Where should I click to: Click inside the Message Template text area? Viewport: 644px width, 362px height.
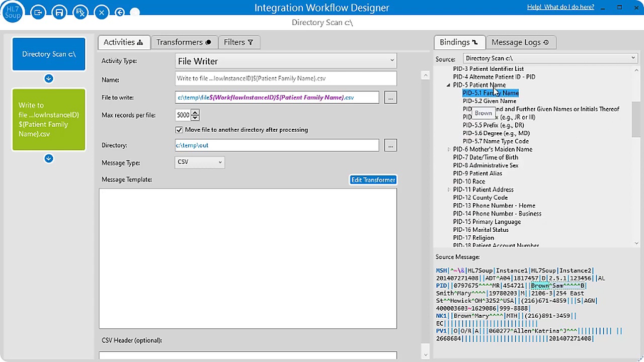[248, 258]
